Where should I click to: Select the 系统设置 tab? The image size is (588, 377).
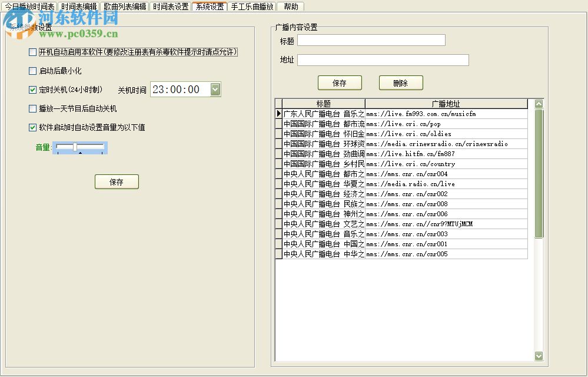click(210, 6)
